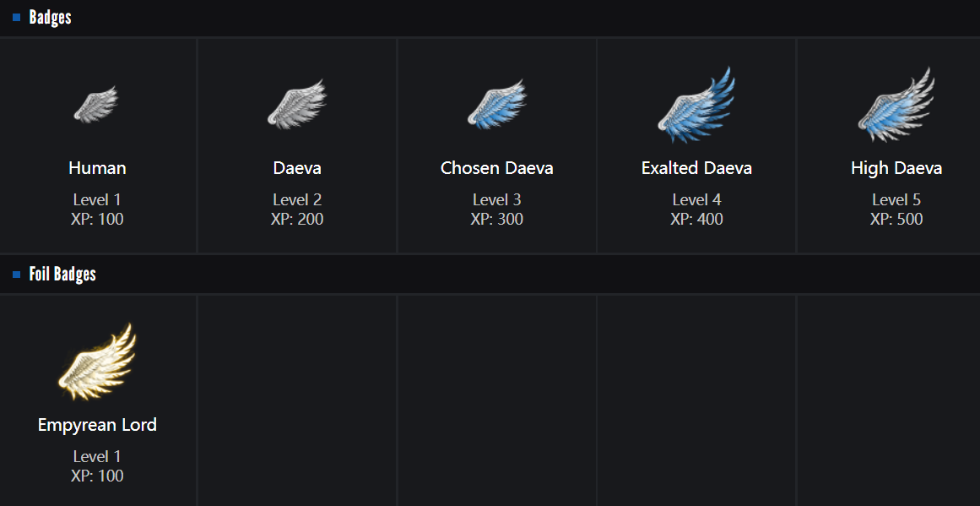Click the blue square beside Foil Badges

(17, 275)
